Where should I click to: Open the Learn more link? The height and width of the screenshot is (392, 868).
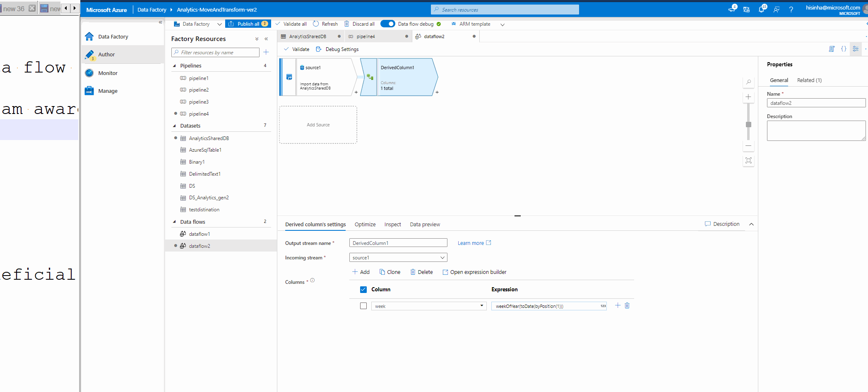pos(474,243)
